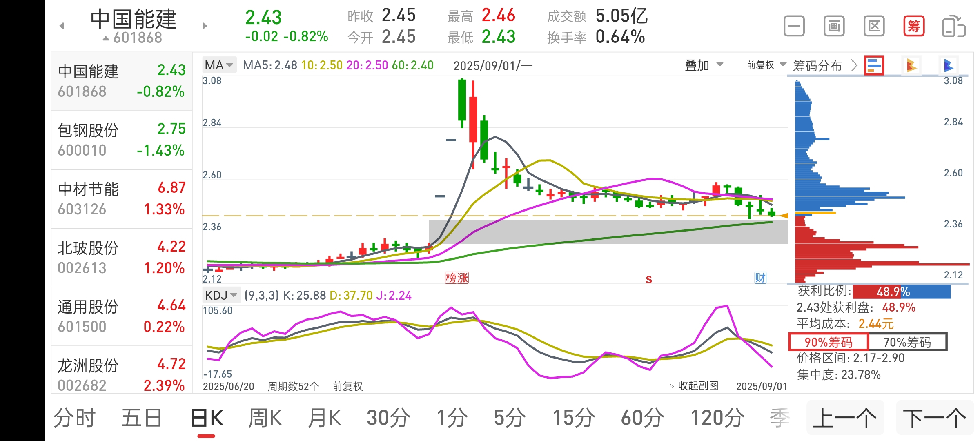Select the orange flame chip view icon

point(911,65)
